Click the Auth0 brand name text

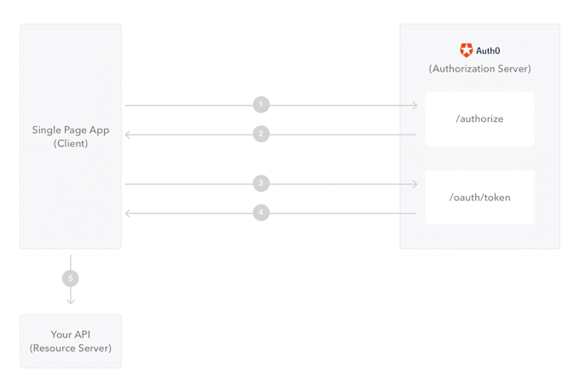(488, 50)
